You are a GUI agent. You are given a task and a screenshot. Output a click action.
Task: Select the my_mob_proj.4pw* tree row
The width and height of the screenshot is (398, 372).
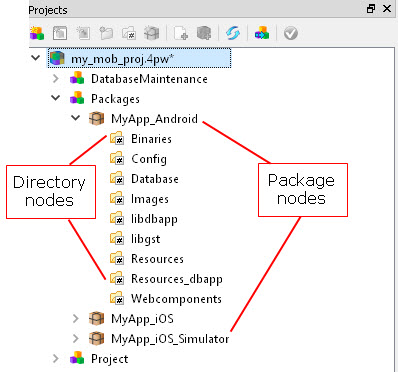139,59
